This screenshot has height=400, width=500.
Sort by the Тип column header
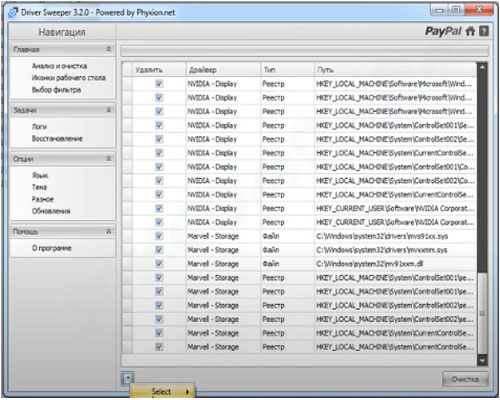pos(287,70)
